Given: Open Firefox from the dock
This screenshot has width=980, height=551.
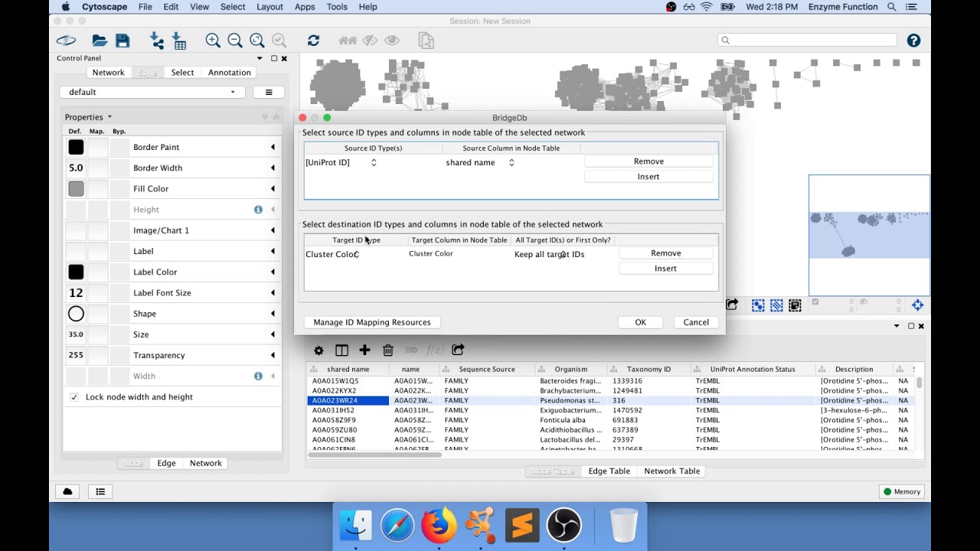Looking at the screenshot, I should [439, 526].
